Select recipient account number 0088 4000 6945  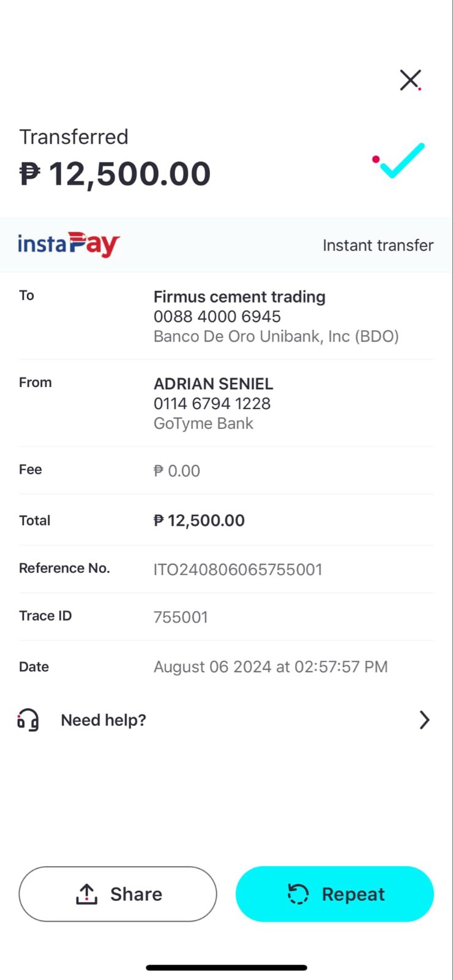(217, 317)
